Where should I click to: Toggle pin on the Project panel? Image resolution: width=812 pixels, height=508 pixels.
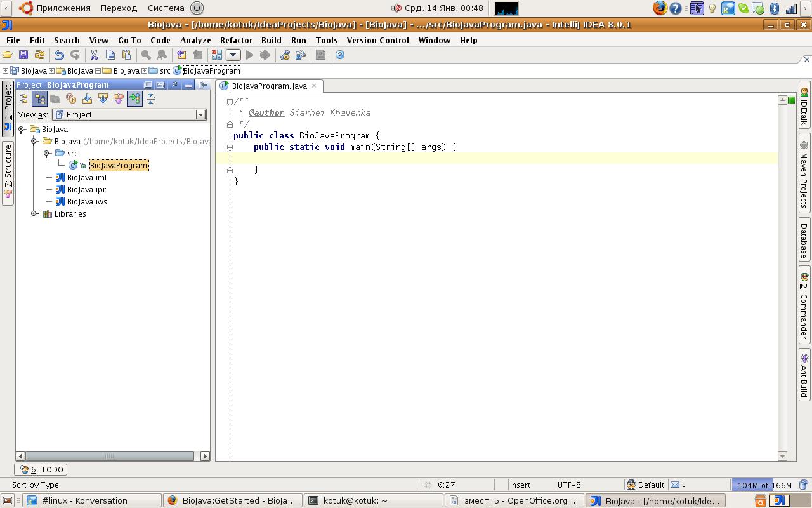point(174,84)
